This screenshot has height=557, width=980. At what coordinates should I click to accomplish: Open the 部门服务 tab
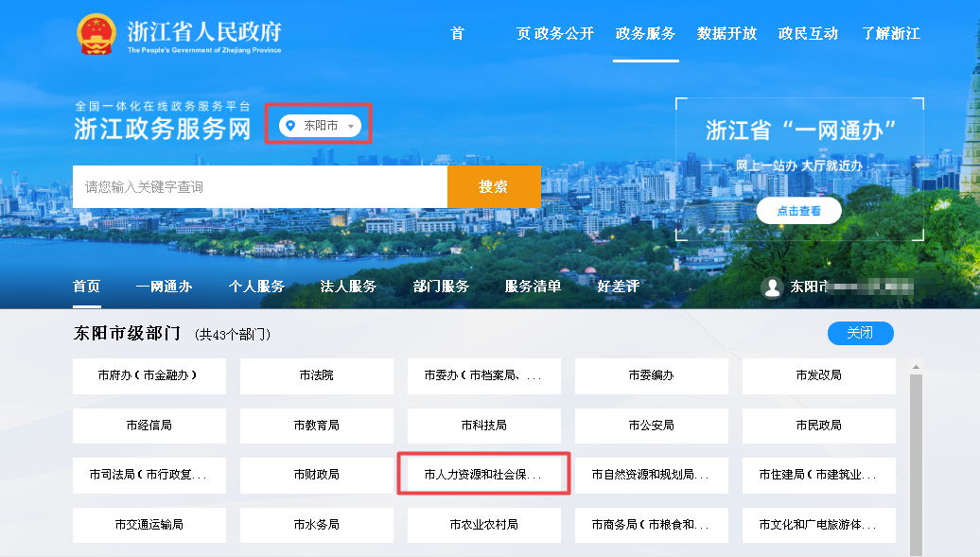(x=441, y=287)
